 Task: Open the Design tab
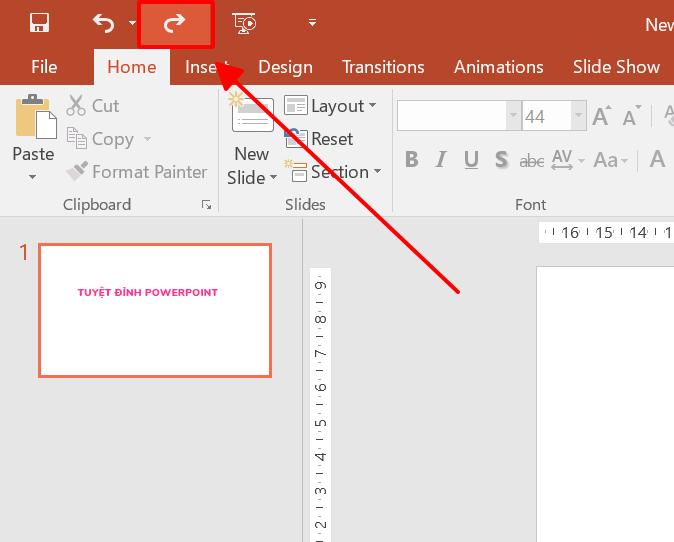click(285, 67)
